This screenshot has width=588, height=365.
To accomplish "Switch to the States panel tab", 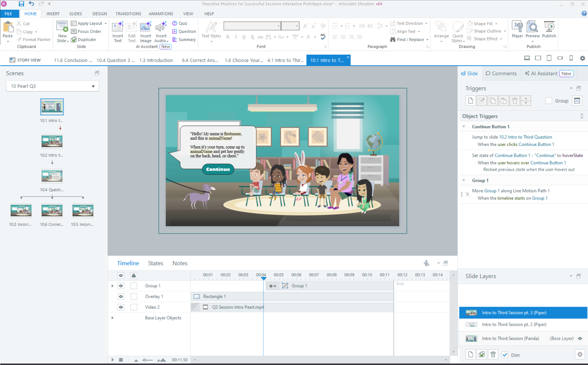I will click(155, 263).
